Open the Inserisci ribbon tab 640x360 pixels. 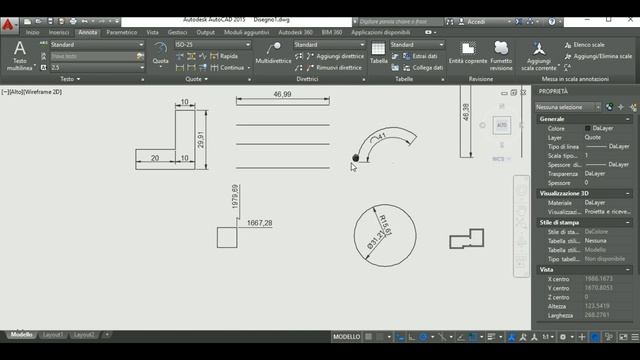[59, 32]
